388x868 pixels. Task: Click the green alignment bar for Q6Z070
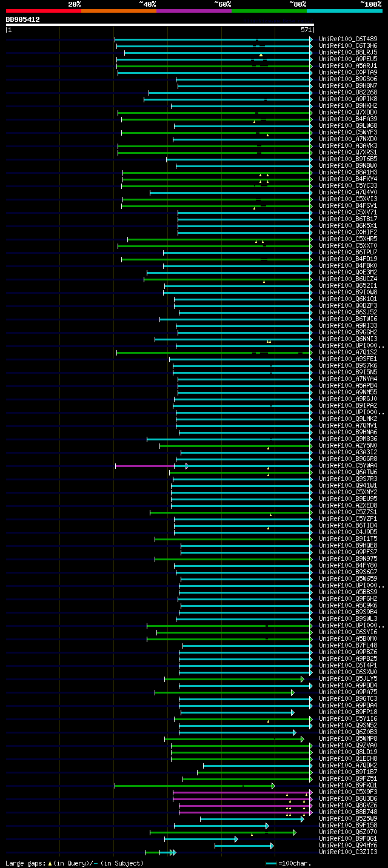(223, 832)
